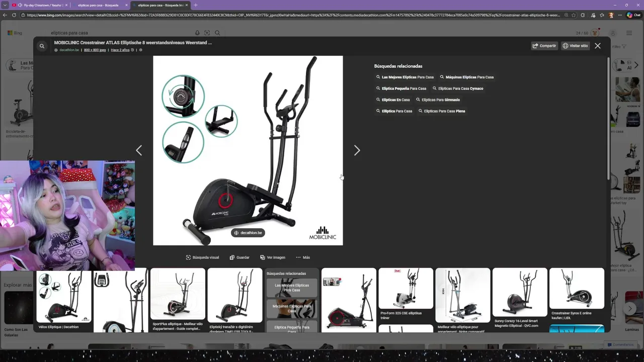The height and width of the screenshot is (362, 644).
Task: Click Las Mejores Elípticas Para Casa tile in strip
Action: (292, 288)
